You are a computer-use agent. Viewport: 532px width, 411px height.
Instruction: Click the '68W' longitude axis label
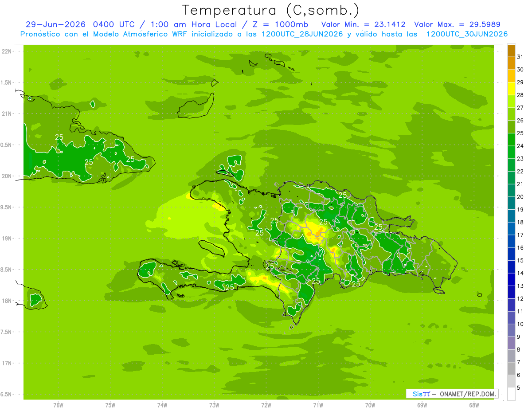(x=474, y=405)
